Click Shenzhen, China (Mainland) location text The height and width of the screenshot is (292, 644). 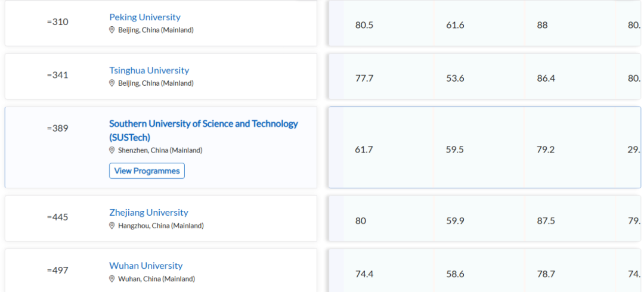click(x=160, y=150)
